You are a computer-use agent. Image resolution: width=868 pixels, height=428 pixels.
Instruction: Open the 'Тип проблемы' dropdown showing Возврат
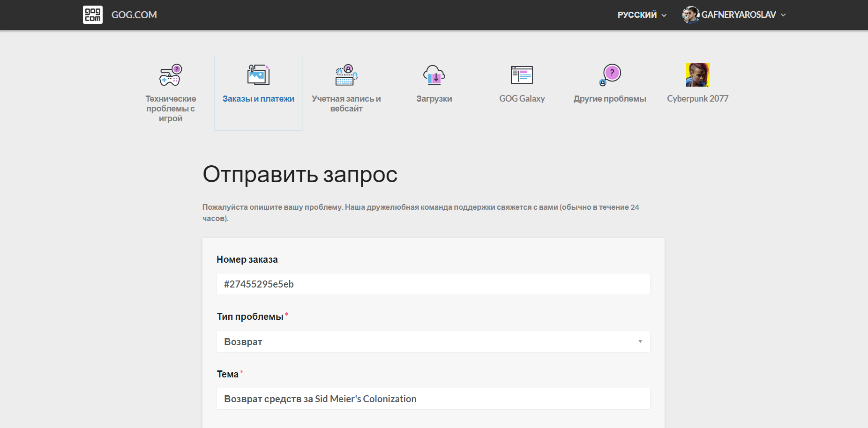point(433,341)
